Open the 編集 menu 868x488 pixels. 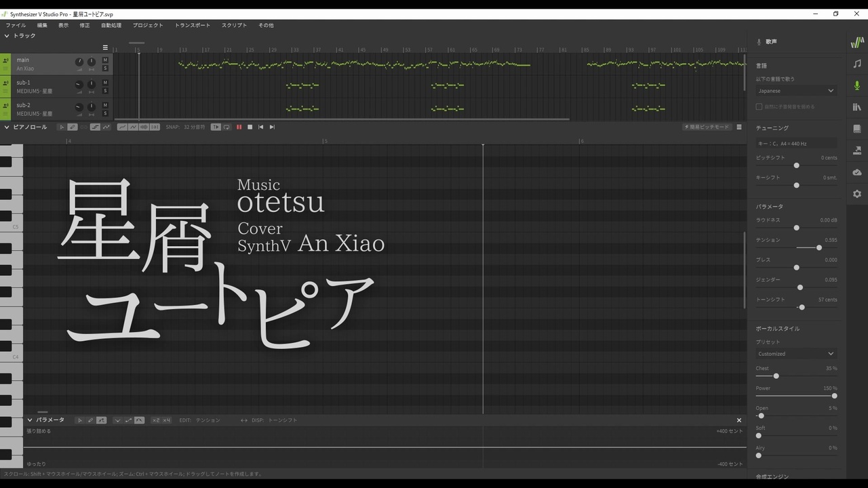point(42,25)
